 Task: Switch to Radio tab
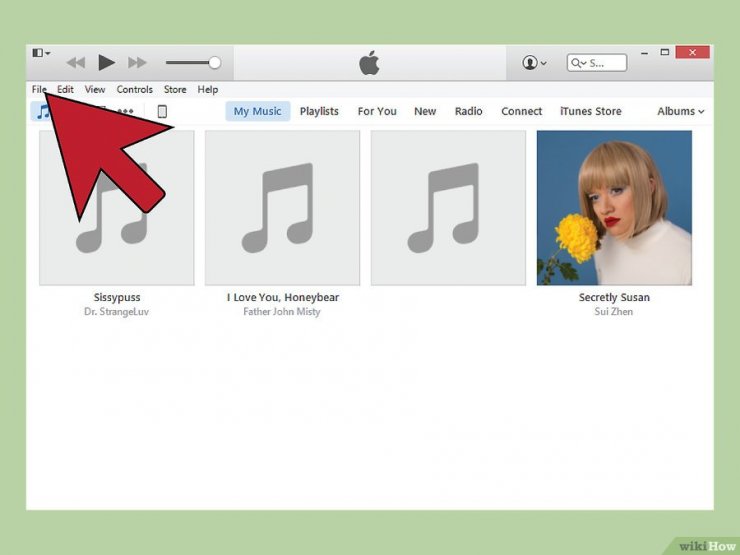coord(469,111)
